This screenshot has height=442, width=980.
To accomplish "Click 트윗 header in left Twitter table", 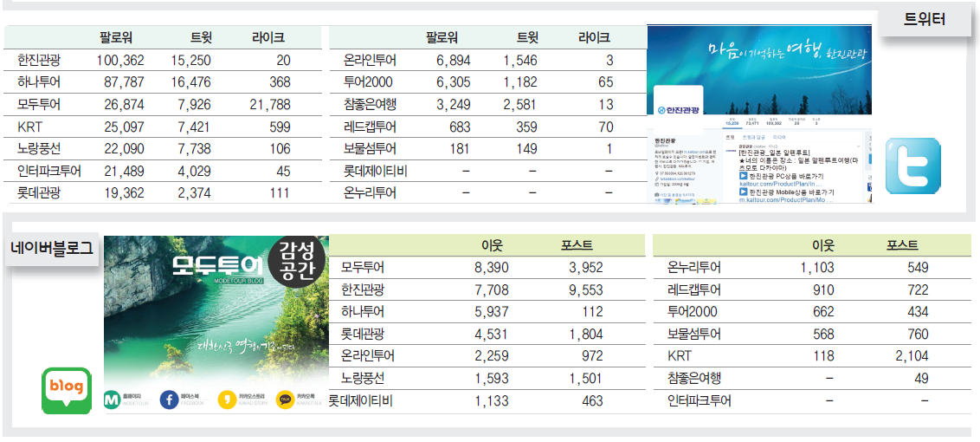I will [x=201, y=37].
